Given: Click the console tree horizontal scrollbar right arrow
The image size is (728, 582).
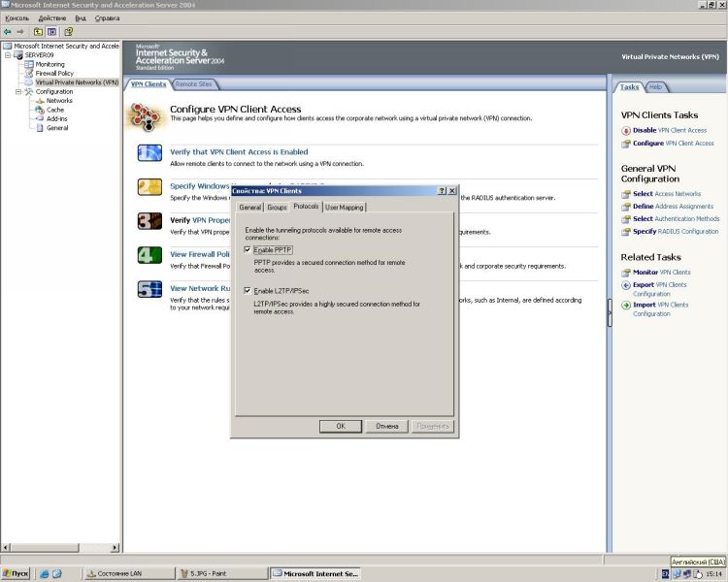Looking at the screenshot, I should [x=115, y=548].
